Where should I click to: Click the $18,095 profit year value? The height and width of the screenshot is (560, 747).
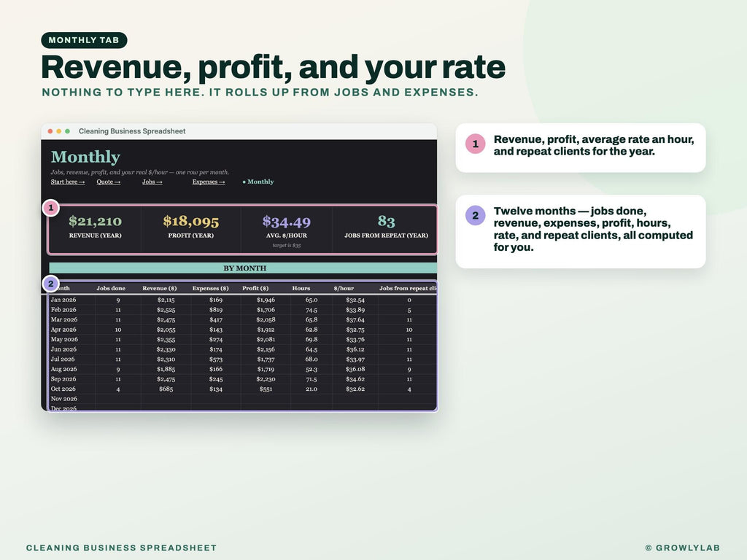click(x=191, y=221)
